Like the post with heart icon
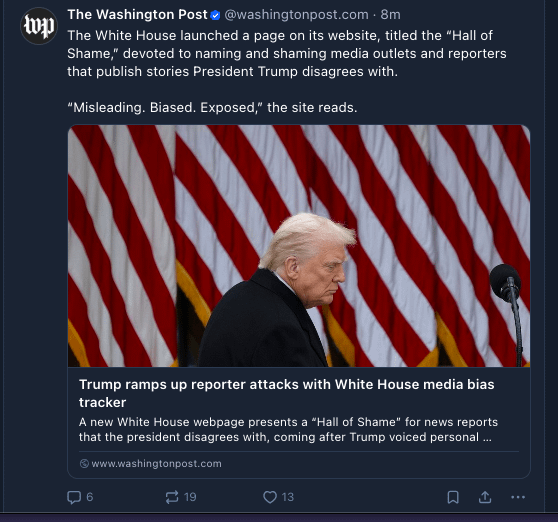 point(270,497)
